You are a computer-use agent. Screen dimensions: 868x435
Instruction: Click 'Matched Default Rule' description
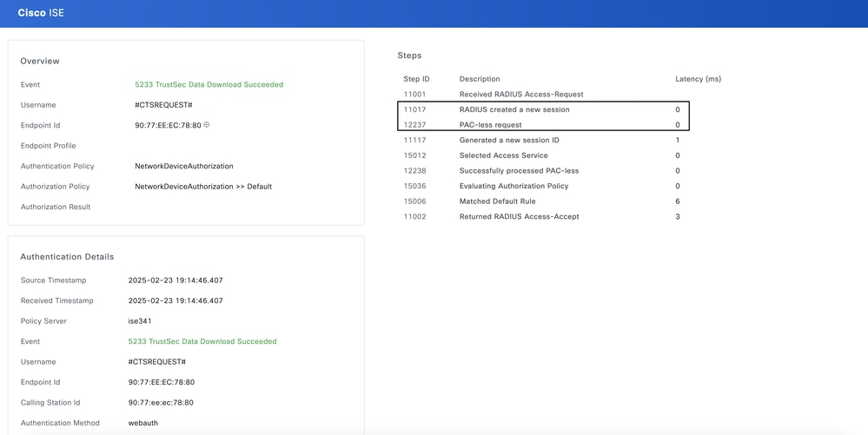pyautogui.click(x=498, y=201)
